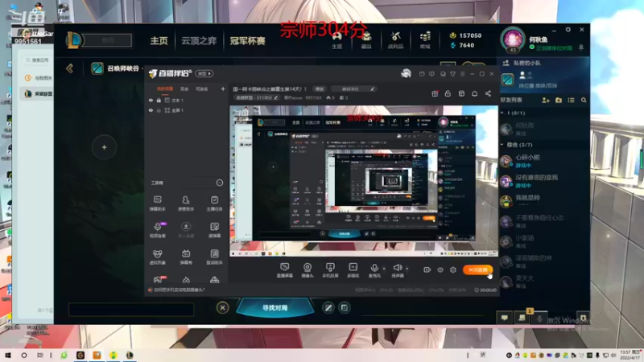The image size is (644, 362).
Task: Open the 歌词助手 tool
Action: pyautogui.click(x=214, y=257)
